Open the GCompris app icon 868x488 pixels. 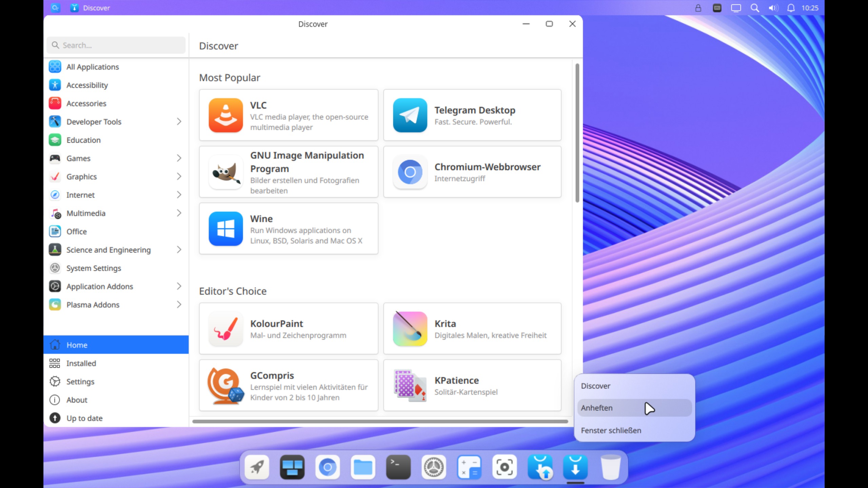point(226,386)
